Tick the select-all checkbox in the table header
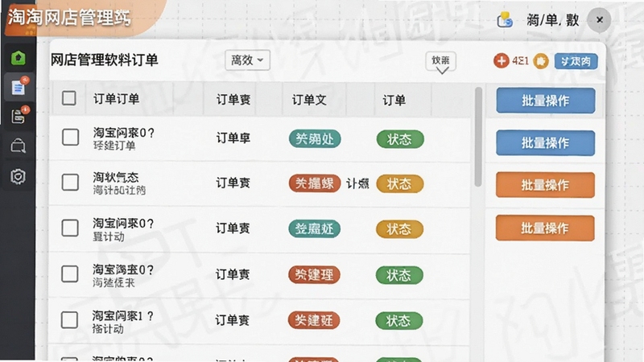The image size is (644, 362). [69, 98]
